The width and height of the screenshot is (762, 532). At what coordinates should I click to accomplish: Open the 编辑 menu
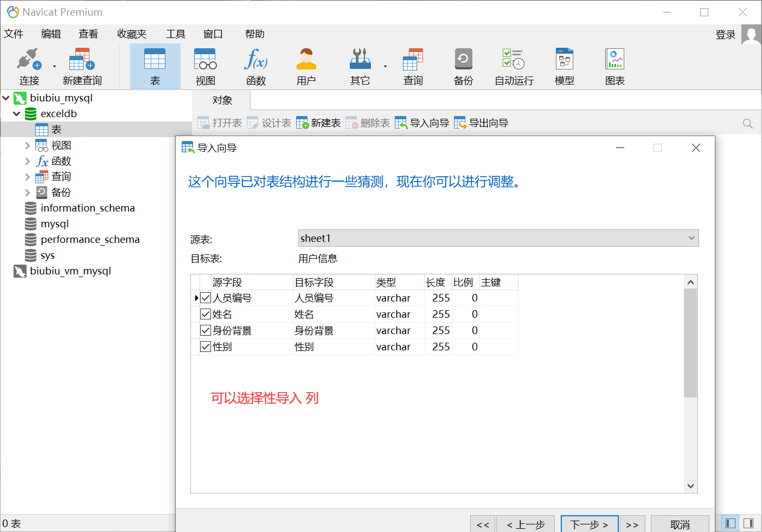tap(51, 34)
